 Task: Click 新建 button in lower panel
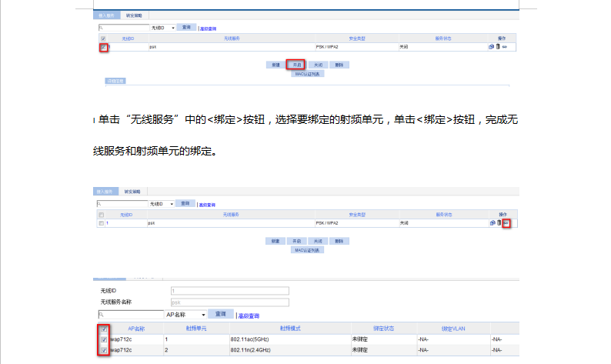click(275, 241)
